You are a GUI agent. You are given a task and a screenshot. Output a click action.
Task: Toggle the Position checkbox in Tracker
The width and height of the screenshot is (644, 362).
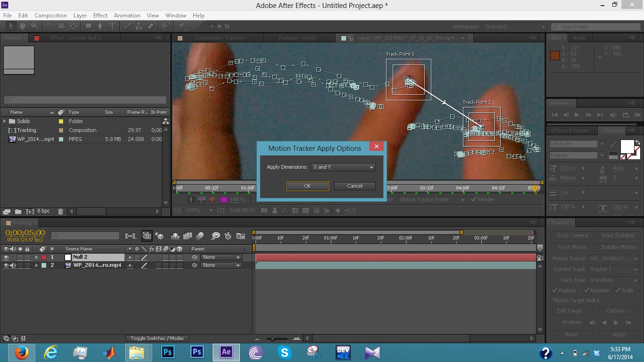click(555, 290)
